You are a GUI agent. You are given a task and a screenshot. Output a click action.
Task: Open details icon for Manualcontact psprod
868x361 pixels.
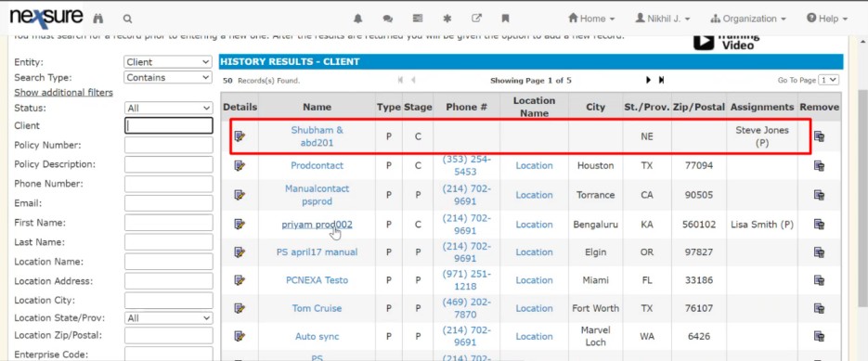pyautogui.click(x=240, y=195)
